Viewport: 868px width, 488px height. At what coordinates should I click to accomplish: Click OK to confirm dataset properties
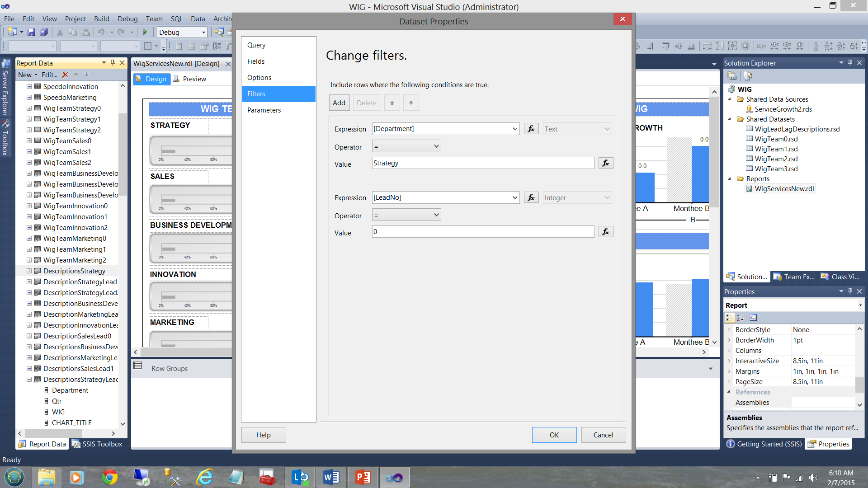coord(554,435)
